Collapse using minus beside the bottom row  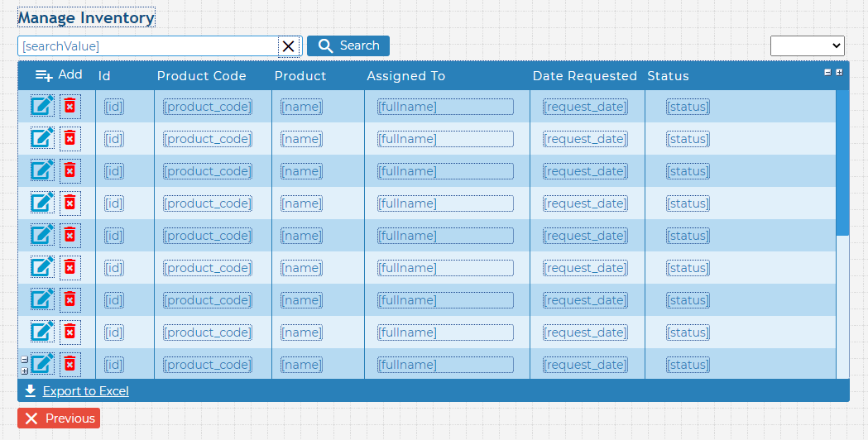click(24, 359)
